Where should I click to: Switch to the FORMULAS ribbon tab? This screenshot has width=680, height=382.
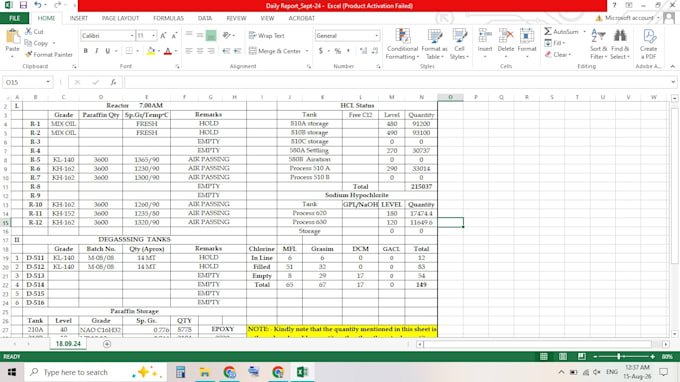pyautogui.click(x=168, y=18)
